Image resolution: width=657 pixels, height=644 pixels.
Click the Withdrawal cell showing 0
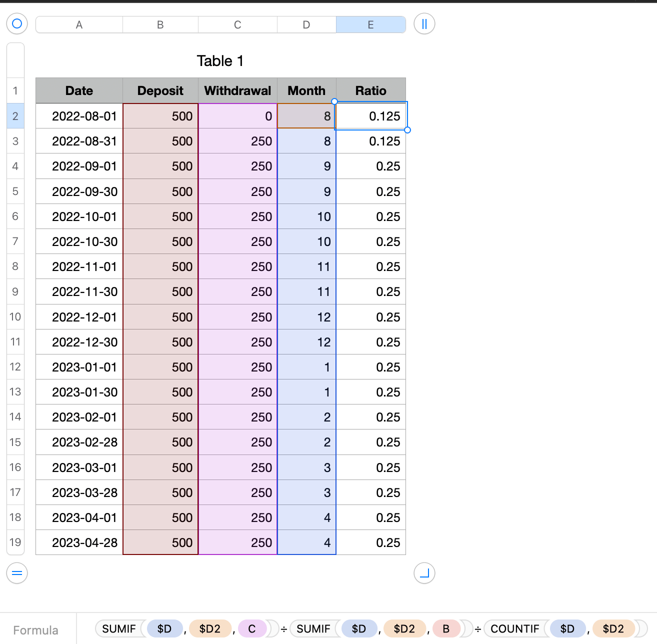(x=237, y=116)
